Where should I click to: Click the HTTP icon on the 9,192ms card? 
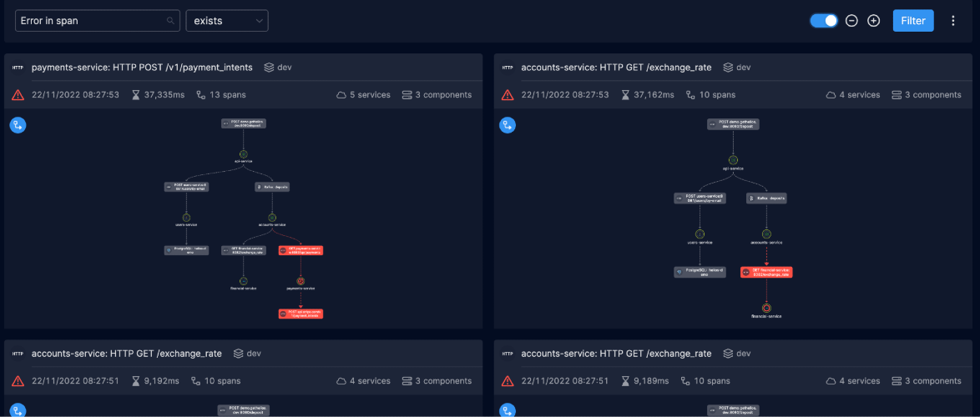[x=18, y=354]
